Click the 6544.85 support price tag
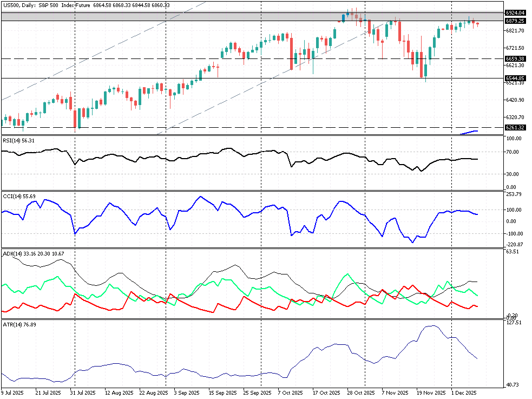This screenshot has height=399, width=532. 515,78
